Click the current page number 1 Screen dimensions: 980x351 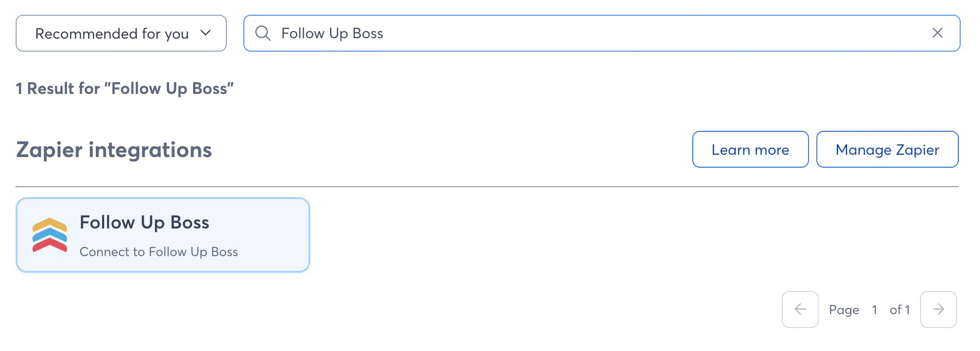(874, 310)
